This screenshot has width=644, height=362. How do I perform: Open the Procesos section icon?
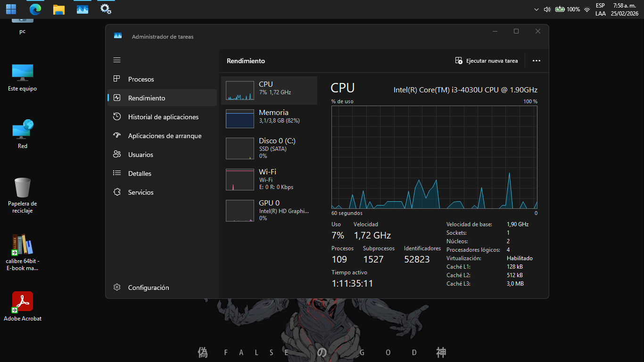pyautogui.click(x=117, y=79)
